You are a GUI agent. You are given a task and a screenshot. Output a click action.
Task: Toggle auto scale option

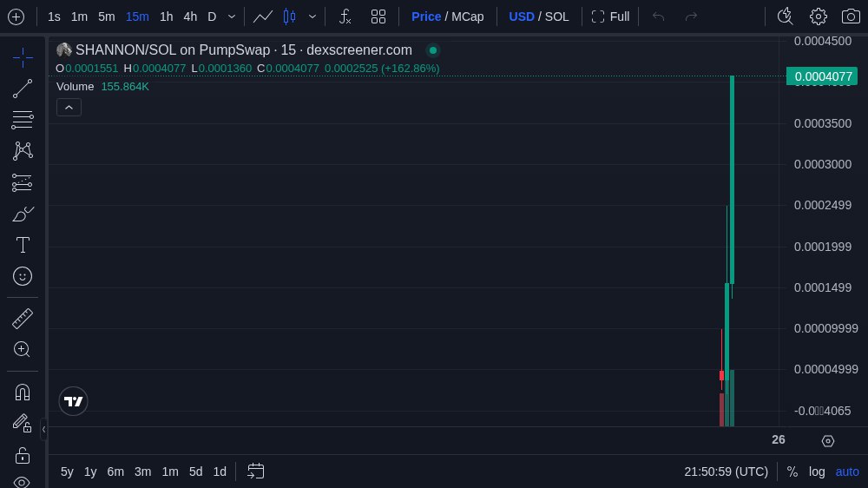(847, 472)
